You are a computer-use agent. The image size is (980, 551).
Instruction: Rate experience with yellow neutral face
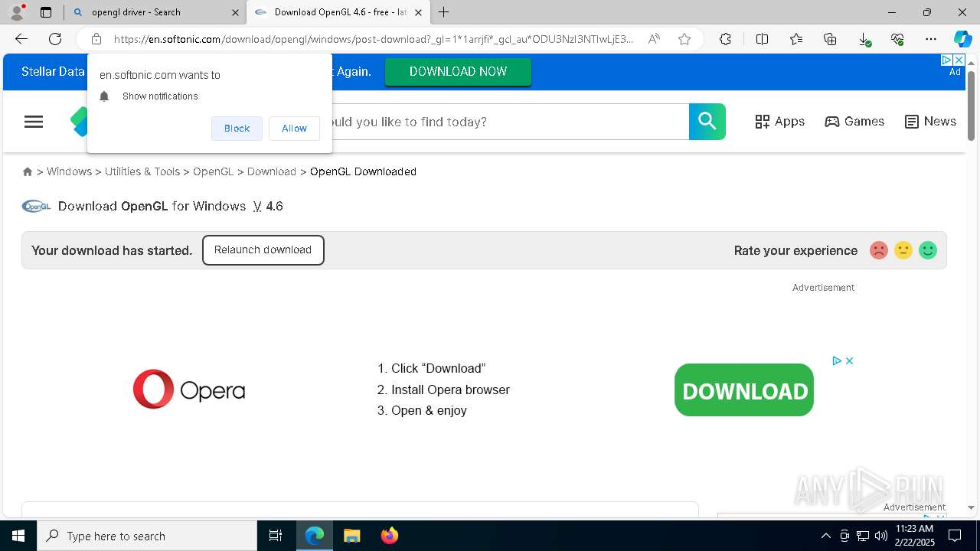coord(903,250)
